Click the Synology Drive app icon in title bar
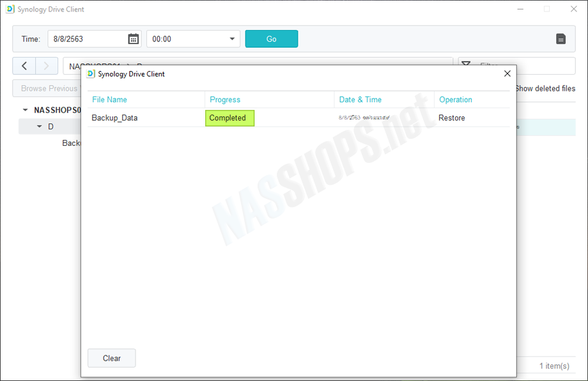This screenshot has width=588, height=381. pyautogui.click(x=10, y=9)
